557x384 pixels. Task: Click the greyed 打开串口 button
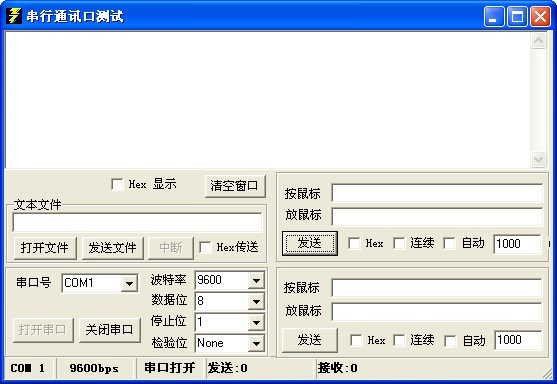[43, 330]
